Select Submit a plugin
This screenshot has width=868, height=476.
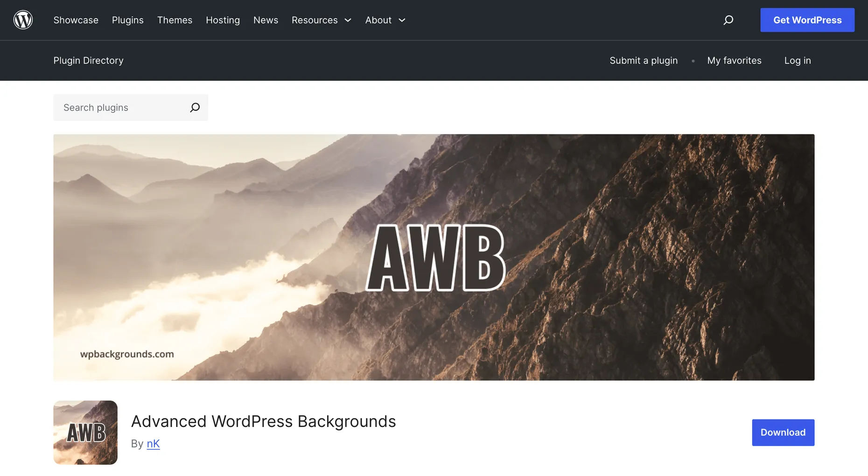pos(644,61)
